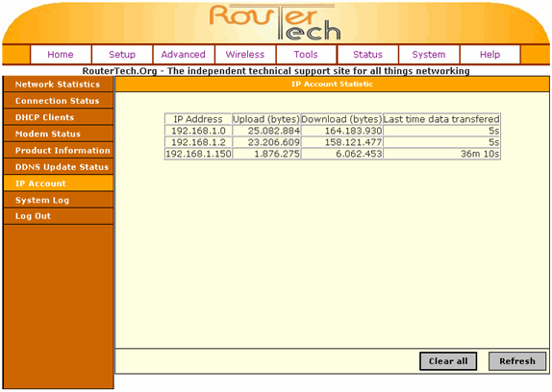
Task: Open Connection Status page
Action: click(x=59, y=101)
